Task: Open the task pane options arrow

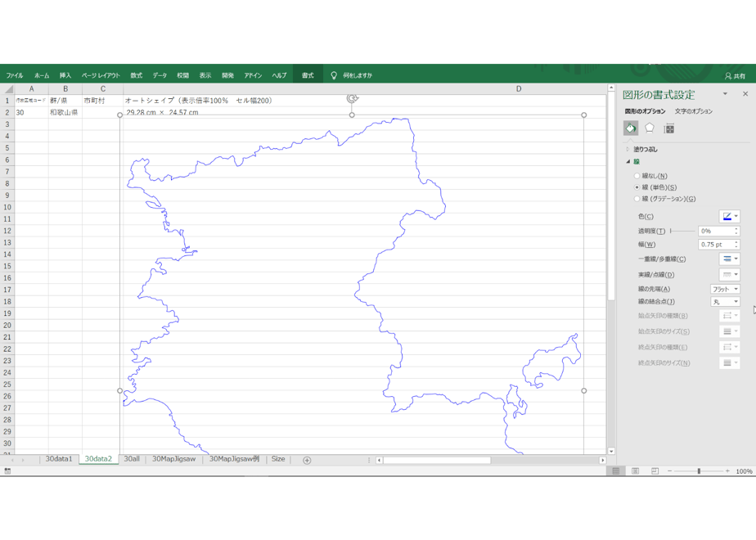Action: point(725,94)
